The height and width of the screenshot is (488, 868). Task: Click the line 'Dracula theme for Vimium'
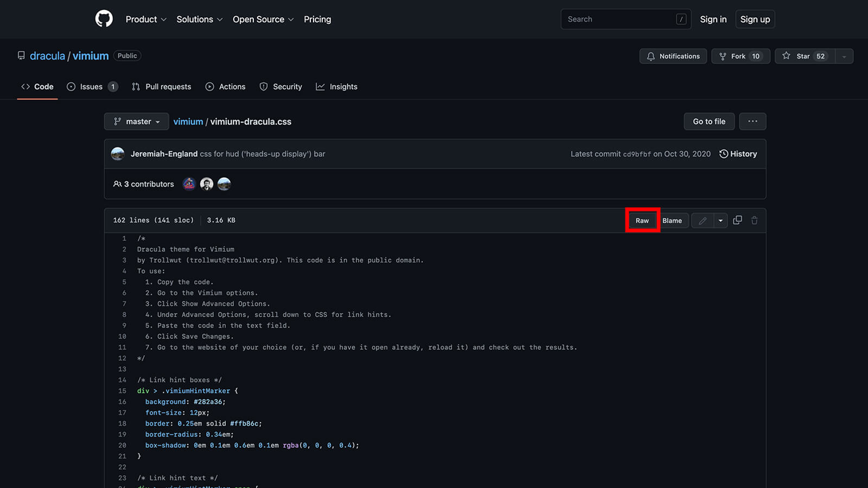tap(186, 249)
